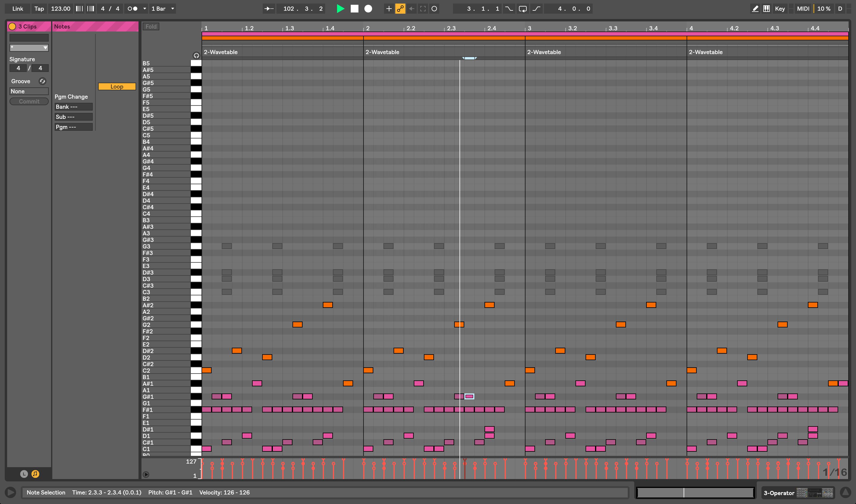Show the Launch box L icon

tap(24, 474)
